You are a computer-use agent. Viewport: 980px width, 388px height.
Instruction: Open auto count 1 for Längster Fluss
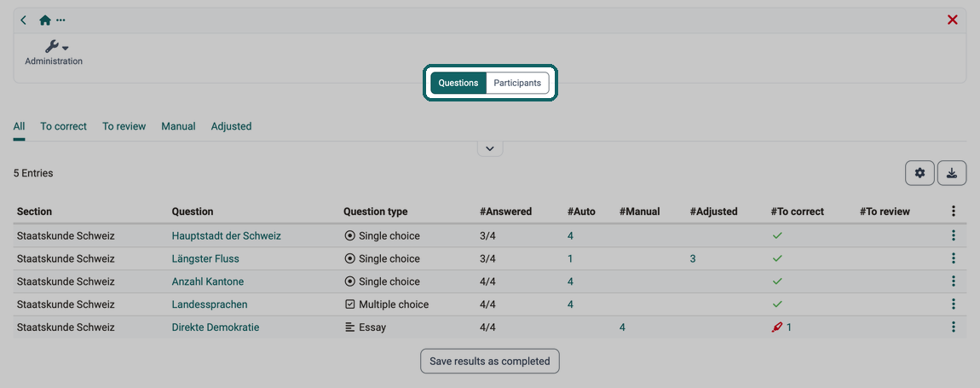[570, 258]
